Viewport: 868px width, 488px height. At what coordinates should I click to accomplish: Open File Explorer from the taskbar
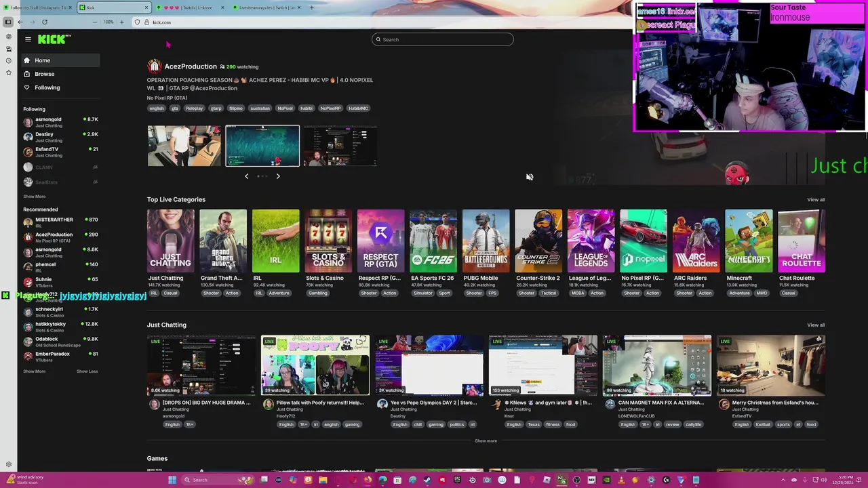[323, 480]
